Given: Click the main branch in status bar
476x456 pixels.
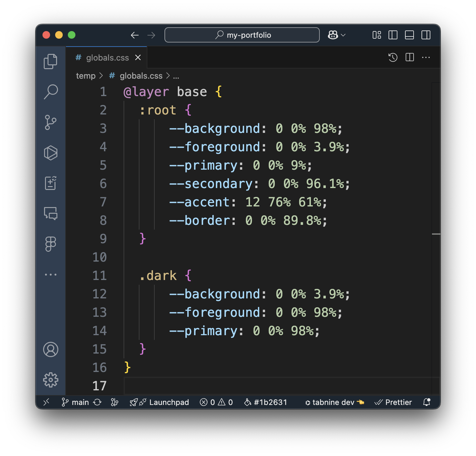Looking at the screenshot, I should point(75,402).
